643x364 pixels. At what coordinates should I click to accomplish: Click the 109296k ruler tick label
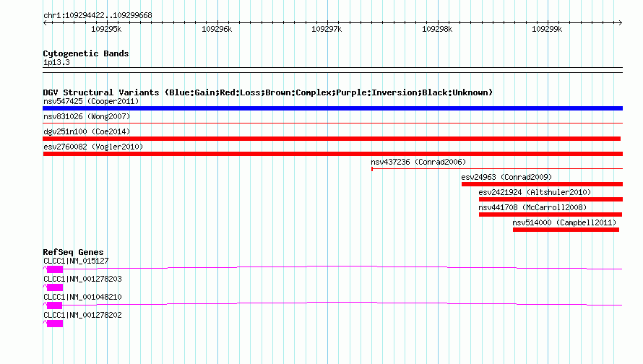(x=217, y=29)
